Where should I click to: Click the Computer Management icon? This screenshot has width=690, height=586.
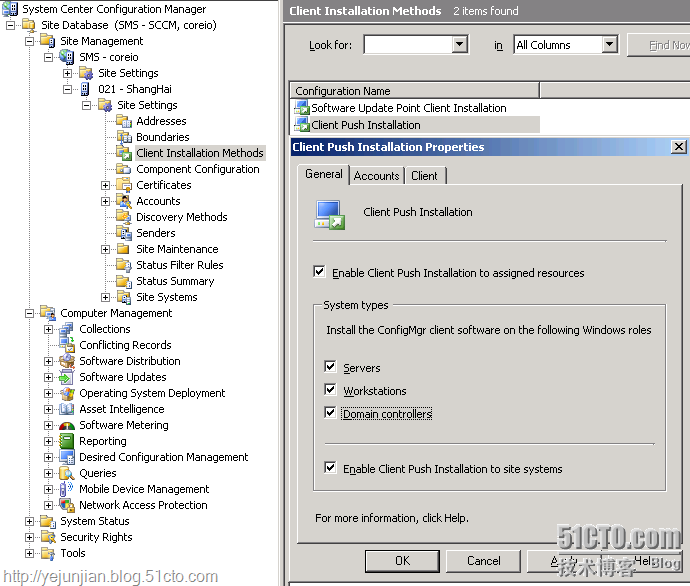48,313
